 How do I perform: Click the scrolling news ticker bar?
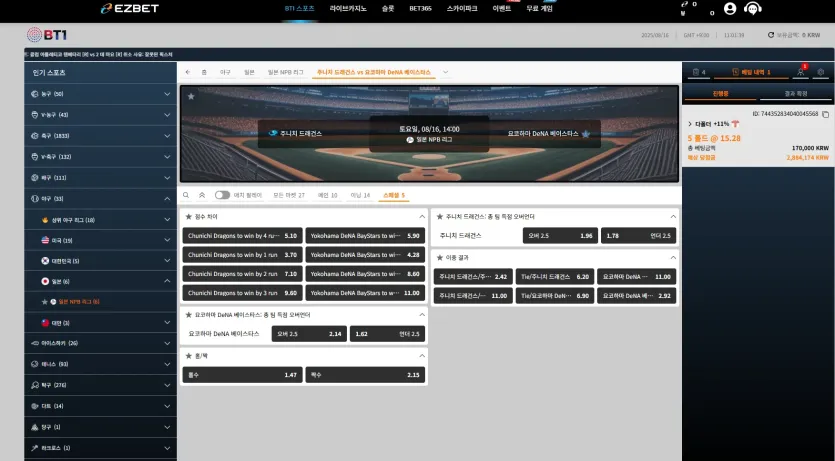[x=429, y=54]
